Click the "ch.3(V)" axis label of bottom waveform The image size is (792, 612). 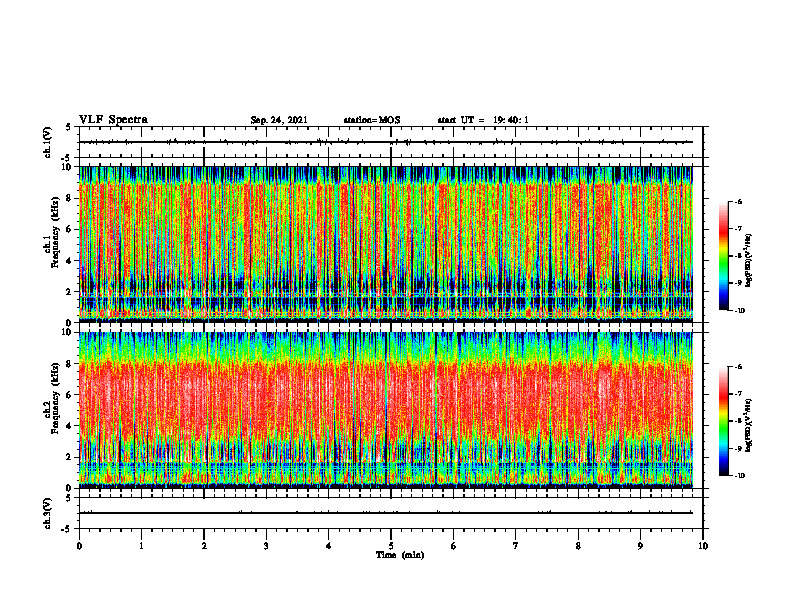pos(48,513)
